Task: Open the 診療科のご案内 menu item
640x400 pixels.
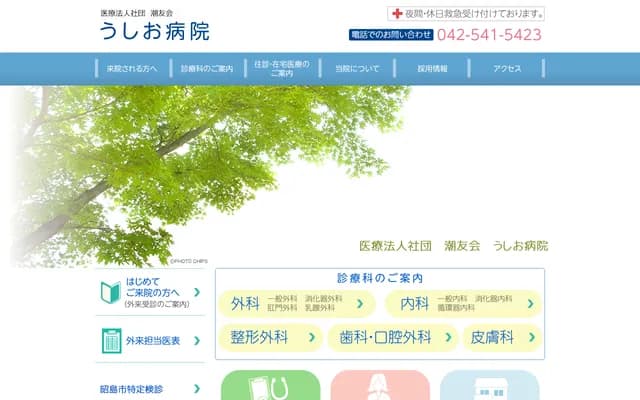Action: tap(207, 69)
